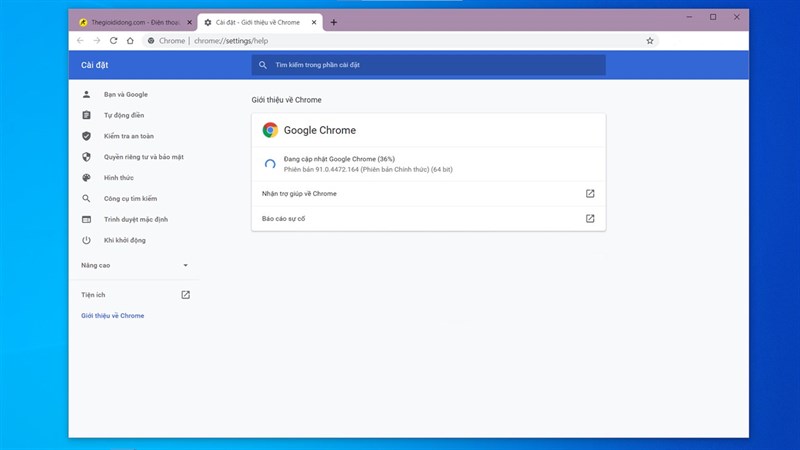
Task: Click the update progress spinner
Action: 270,164
